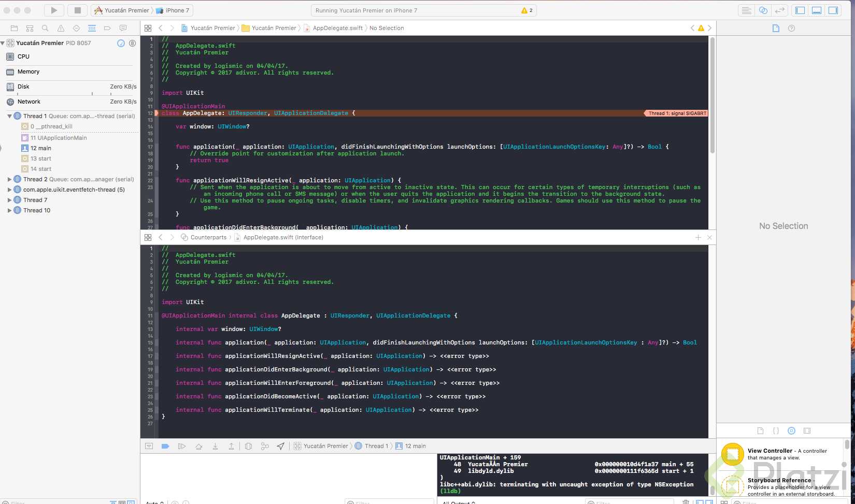Click Continue program execution in the debug bar
Viewport: 855px width, 504px height.
click(x=181, y=446)
